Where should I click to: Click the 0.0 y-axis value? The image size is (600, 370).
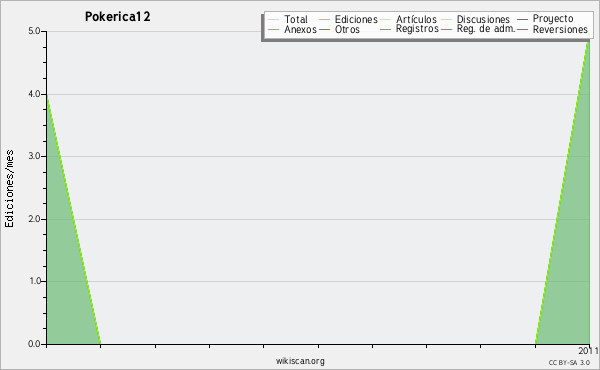(34, 344)
